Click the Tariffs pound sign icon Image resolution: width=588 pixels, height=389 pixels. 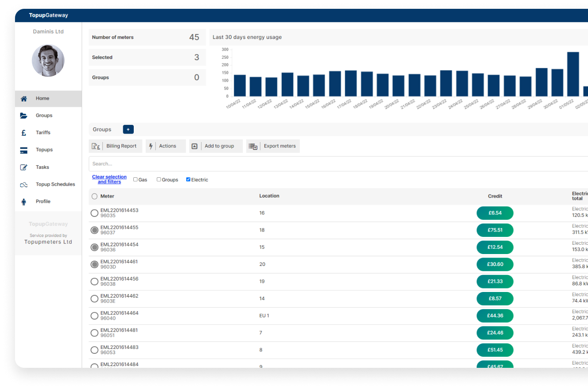pyautogui.click(x=24, y=133)
